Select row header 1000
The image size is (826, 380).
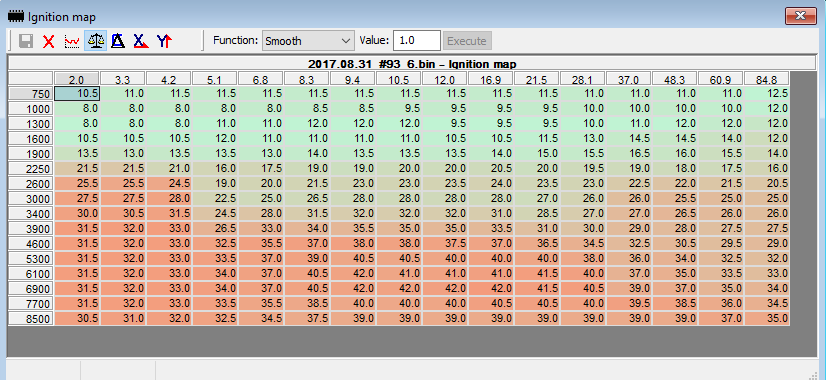pyautogui.click(x=31, y=109)
